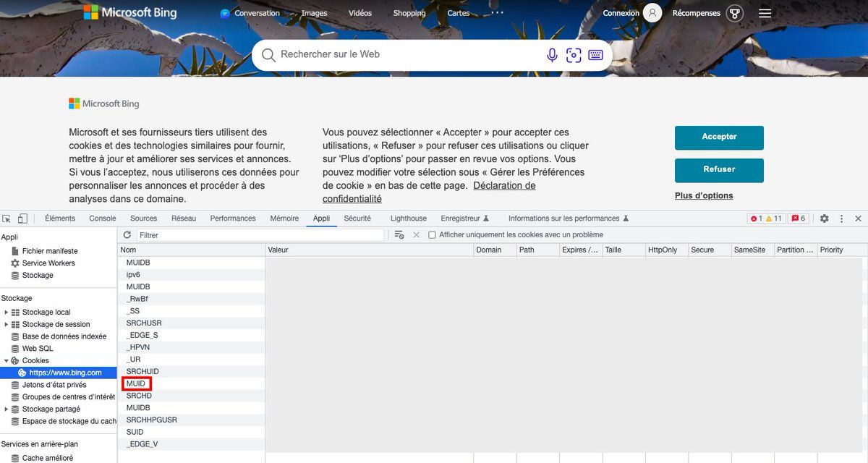The height and width of the screenshot is (463, 868).
Task: Select Jetons d'état privés
Action: click(54, 386)
